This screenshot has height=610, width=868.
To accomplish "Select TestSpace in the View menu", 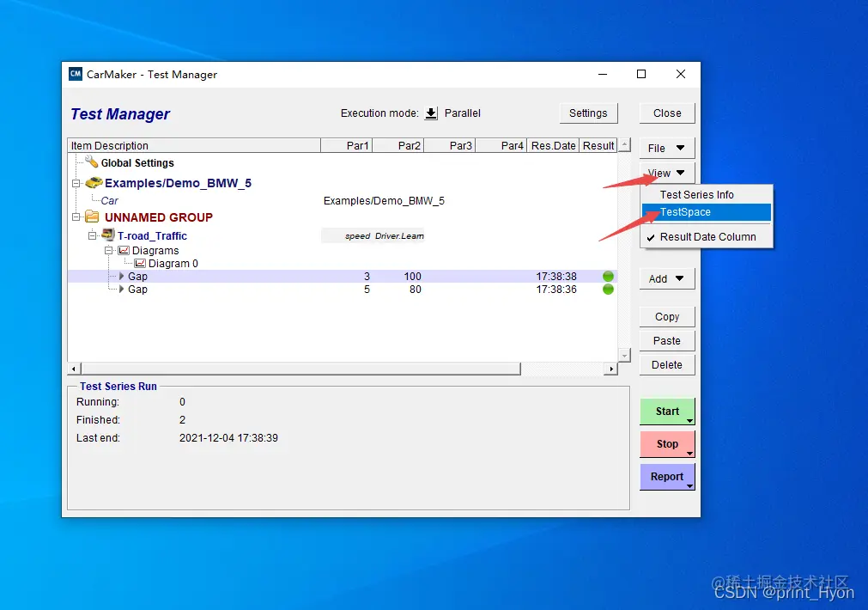I will click(706, 211).
